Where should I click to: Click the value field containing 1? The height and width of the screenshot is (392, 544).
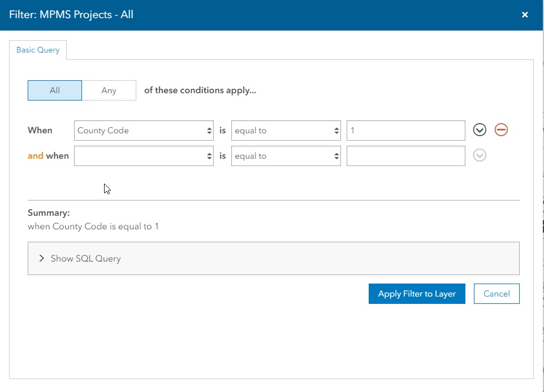(405, 130)
